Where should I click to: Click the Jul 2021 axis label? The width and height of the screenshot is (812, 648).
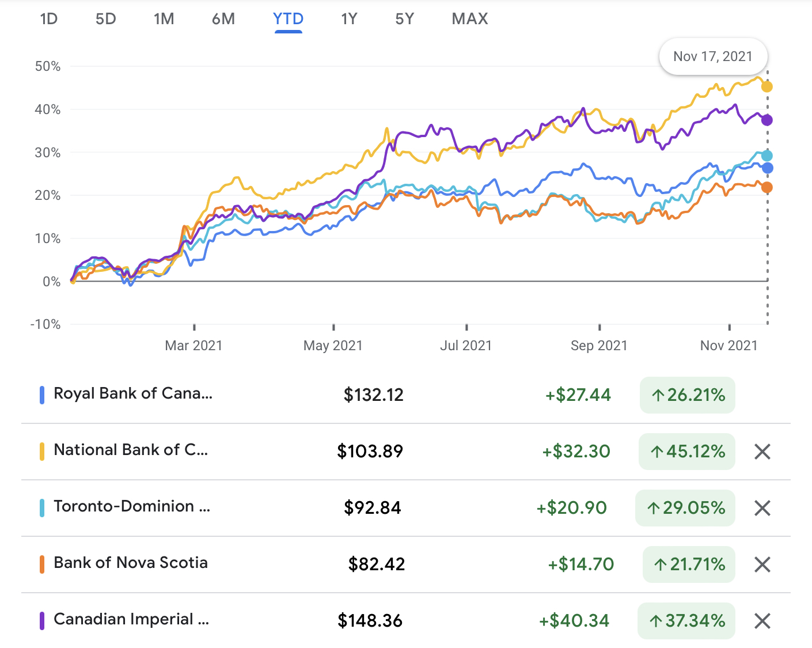466,346
